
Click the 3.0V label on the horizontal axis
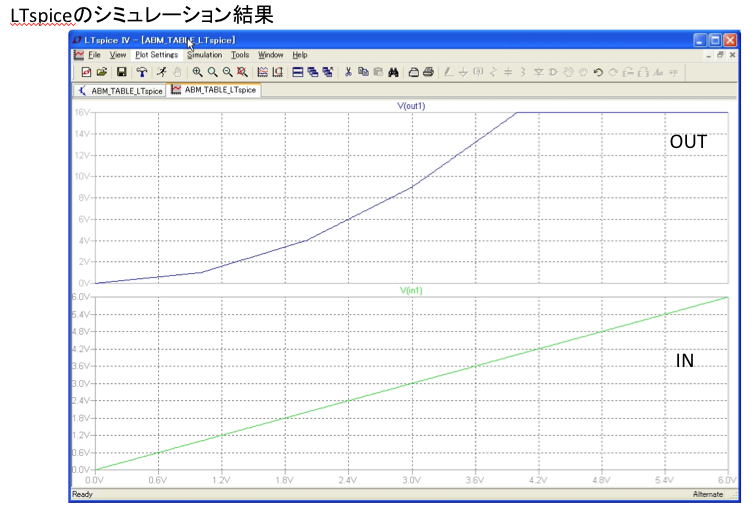coord(411,480)
